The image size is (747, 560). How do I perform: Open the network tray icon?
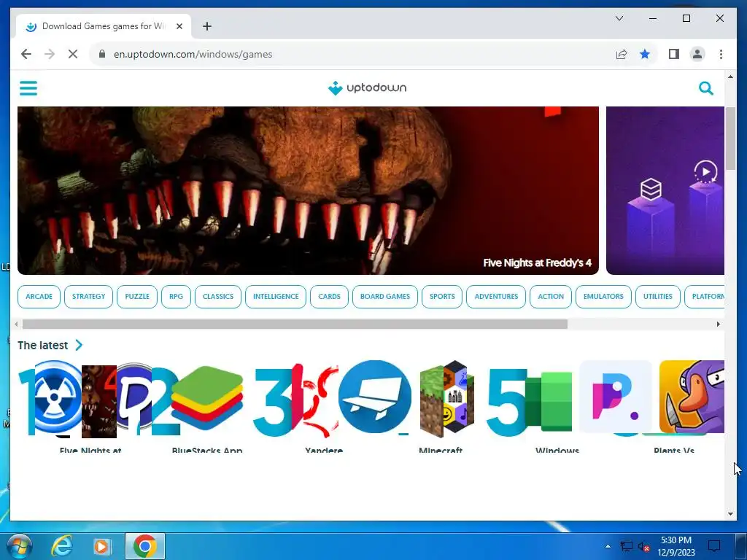(626, 547)
